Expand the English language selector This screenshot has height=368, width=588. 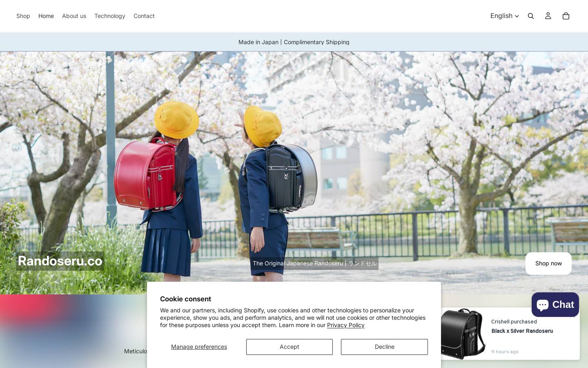(505, 16)
